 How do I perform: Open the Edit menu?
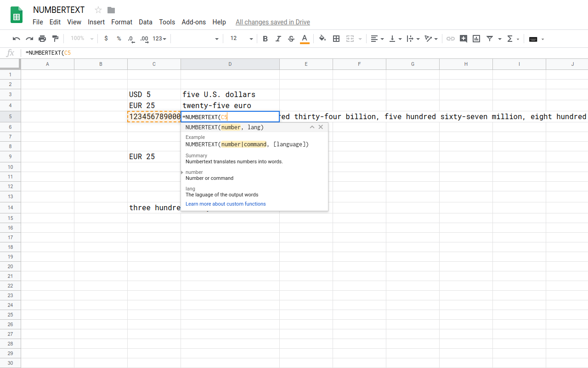pyautogui.click(x=55, y=22)
